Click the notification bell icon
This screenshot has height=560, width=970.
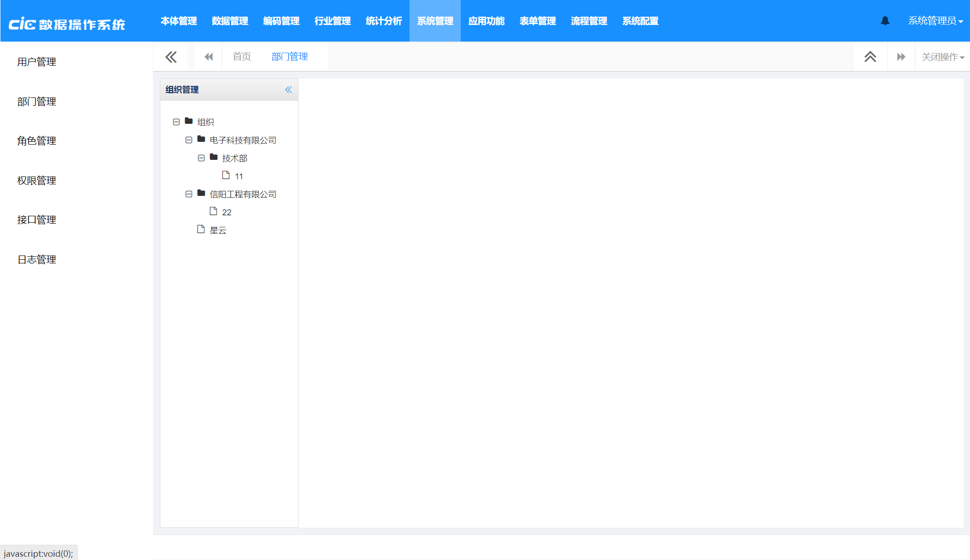click(x=885, y=21)
